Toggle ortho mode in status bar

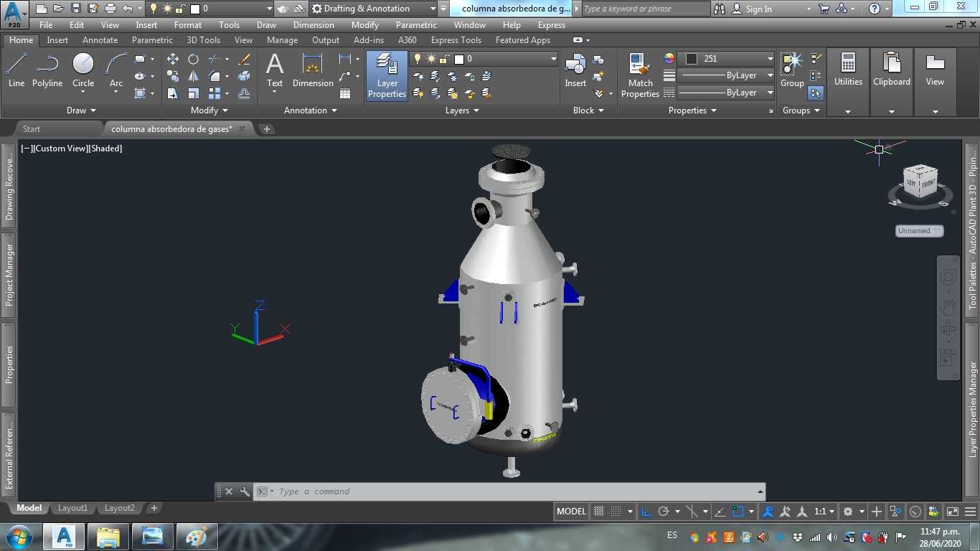click(x=646, y=512)
